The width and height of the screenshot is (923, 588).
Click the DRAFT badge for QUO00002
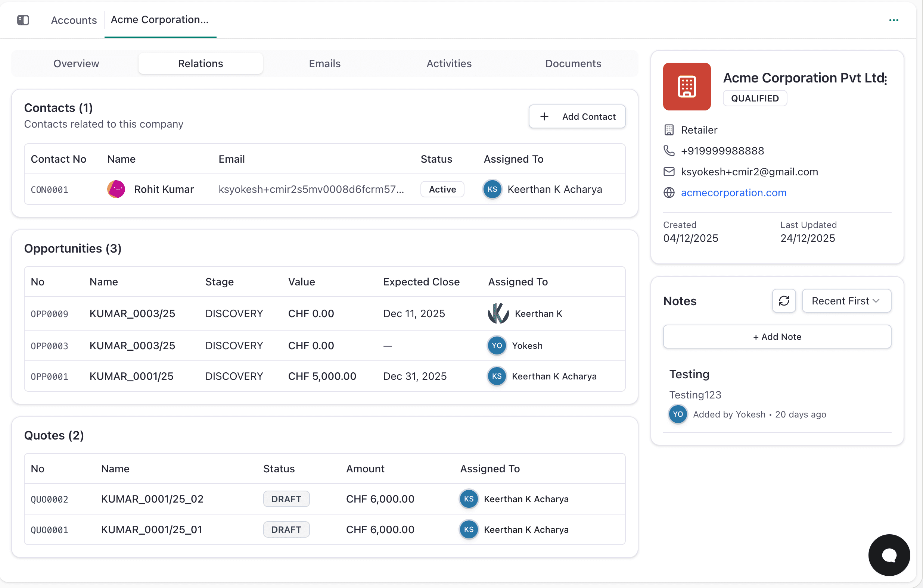point(286,499)
